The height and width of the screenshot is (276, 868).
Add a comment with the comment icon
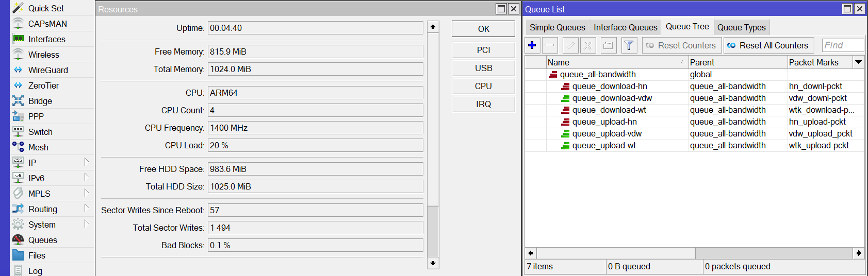[608, 45]
